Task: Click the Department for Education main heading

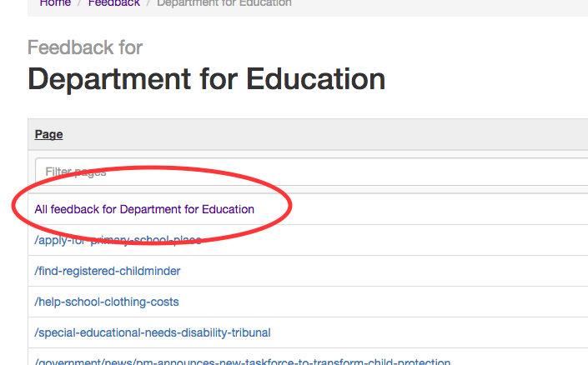Action: coord(207,79)
